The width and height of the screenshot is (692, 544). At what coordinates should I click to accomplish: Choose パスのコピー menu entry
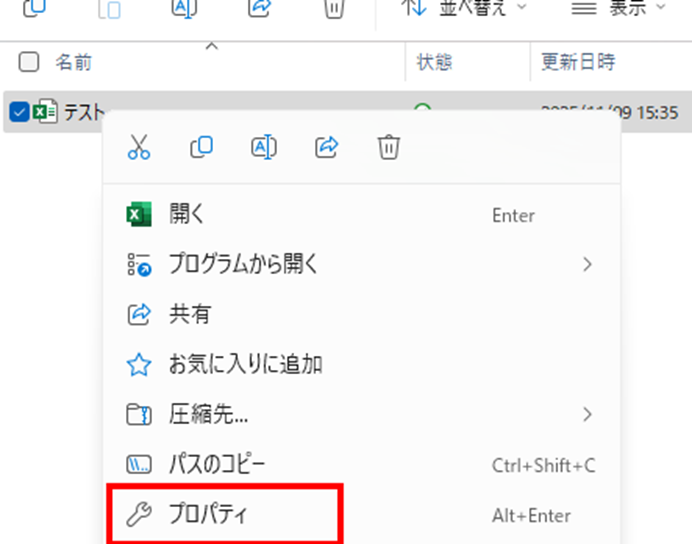click(x=217, y=465)
